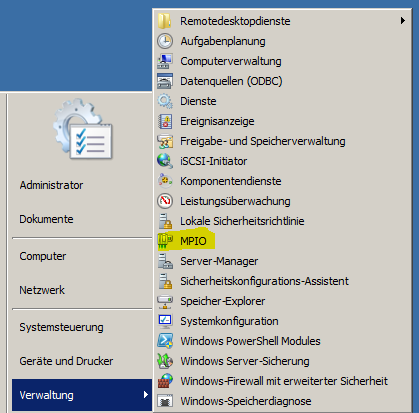
Task: Click the Freigabe- und Speicherverwaltung icon
Action: (165, 141)
